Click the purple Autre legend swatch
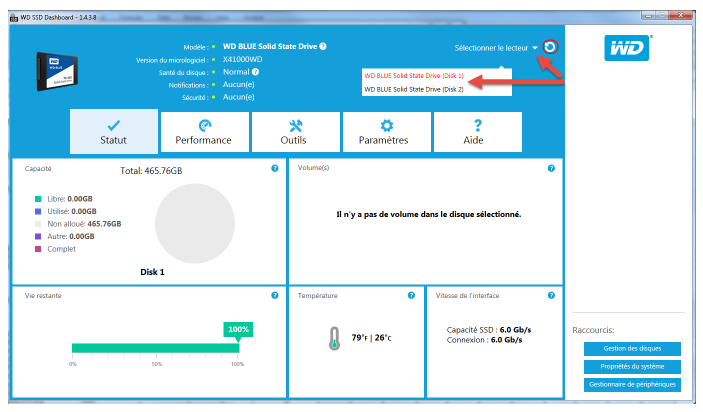 [38, 236]
